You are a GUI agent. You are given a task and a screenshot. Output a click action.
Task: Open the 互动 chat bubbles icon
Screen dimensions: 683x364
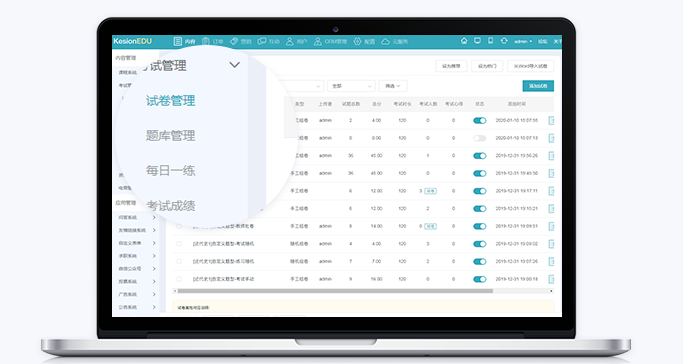(x=262, y=41)
